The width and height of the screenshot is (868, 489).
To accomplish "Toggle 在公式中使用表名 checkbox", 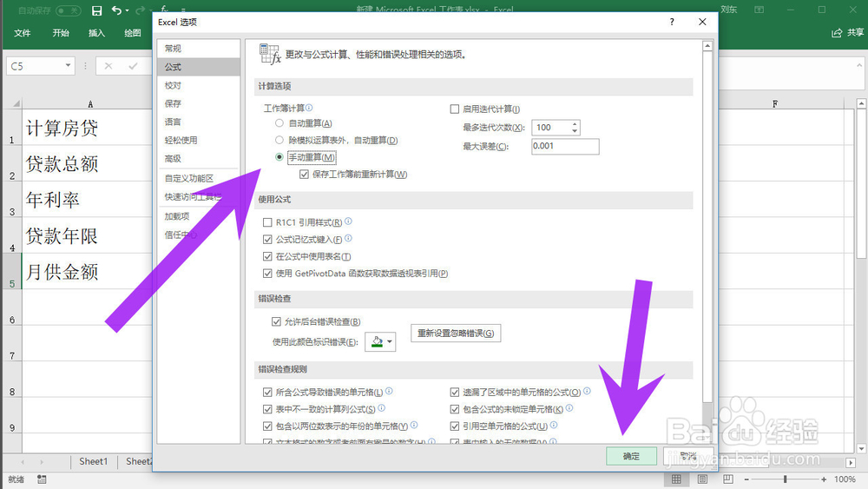I will click(x=267, y=256).
